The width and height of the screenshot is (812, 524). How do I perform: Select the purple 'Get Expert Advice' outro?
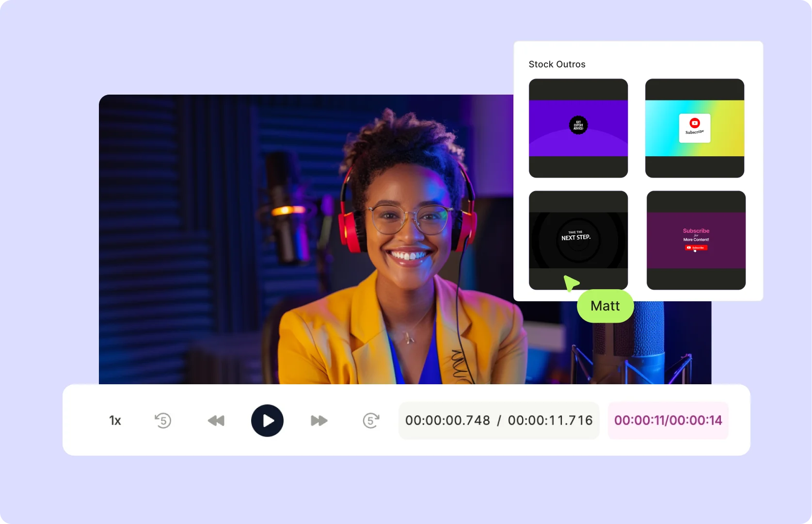point(578,128)
